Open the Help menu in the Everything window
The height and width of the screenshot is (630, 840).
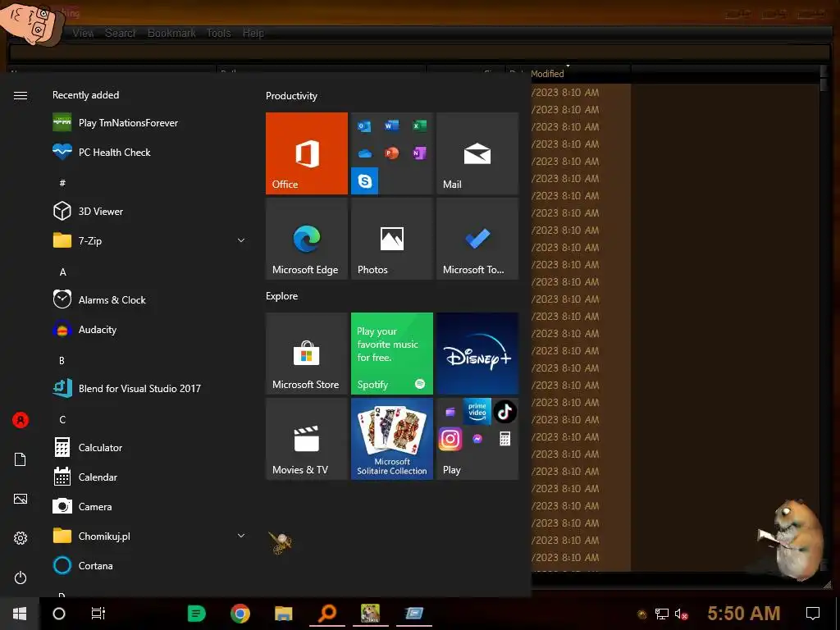click(253, 33)
